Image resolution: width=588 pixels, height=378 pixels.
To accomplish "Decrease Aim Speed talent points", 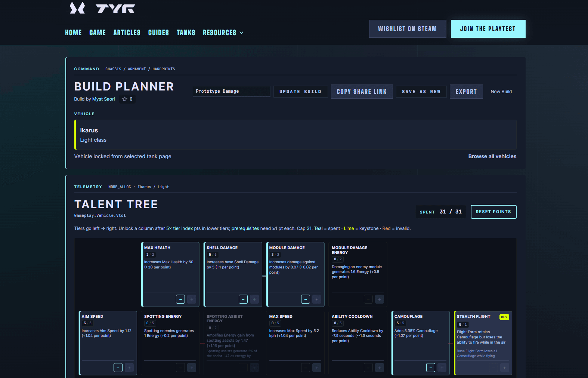I will pyautogui.click(x=118, y=368).
